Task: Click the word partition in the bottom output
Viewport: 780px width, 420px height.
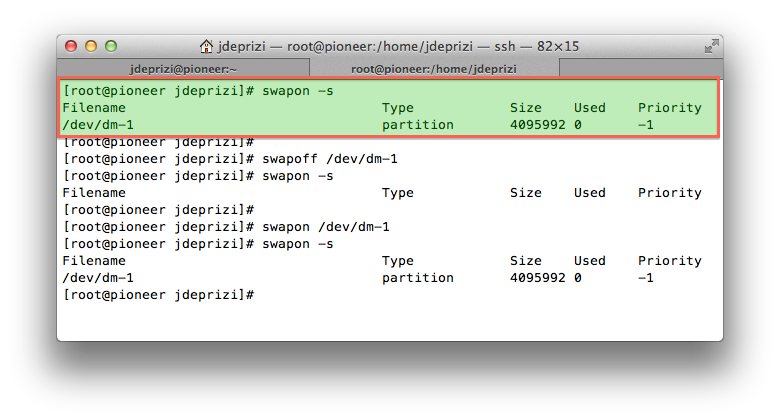Action: (x=418, y=278)
